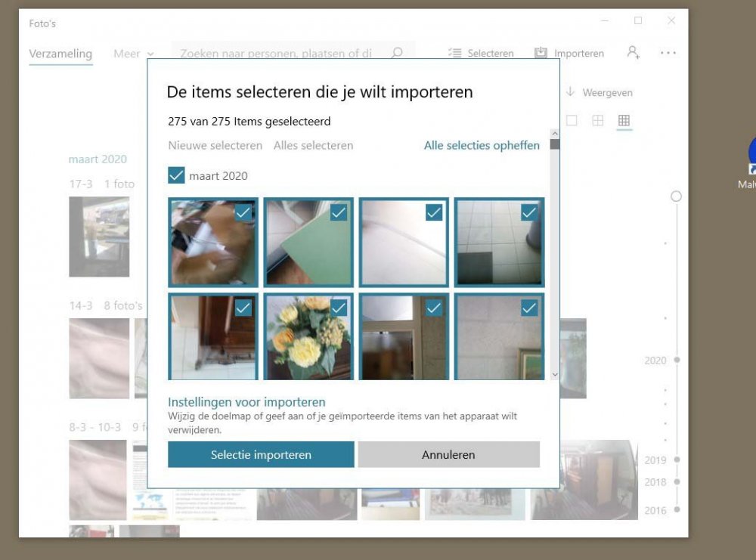This screenshot has width=756, height=560.
Task: Deselect the green folder photo checkbox
Action: (x=339, y=212)
